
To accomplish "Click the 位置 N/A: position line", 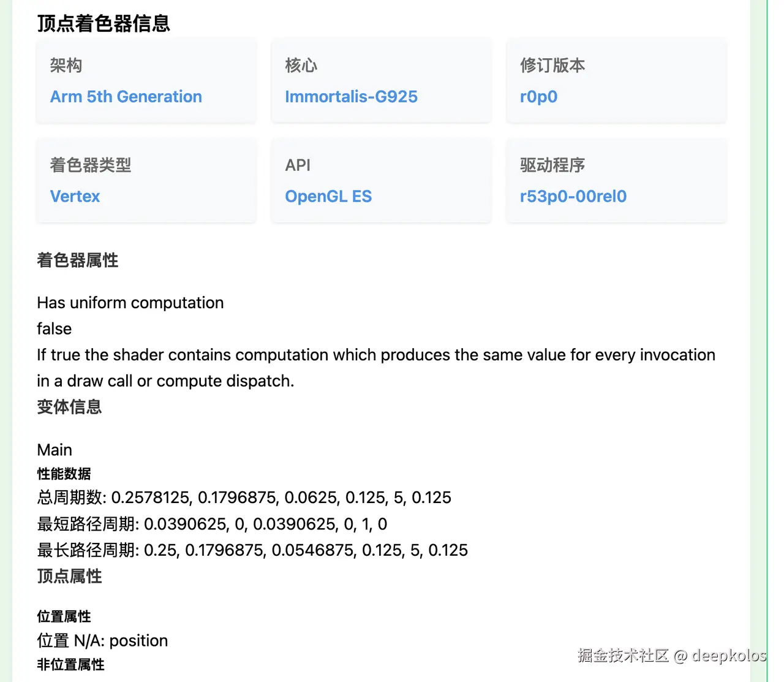I will (102, 641).
